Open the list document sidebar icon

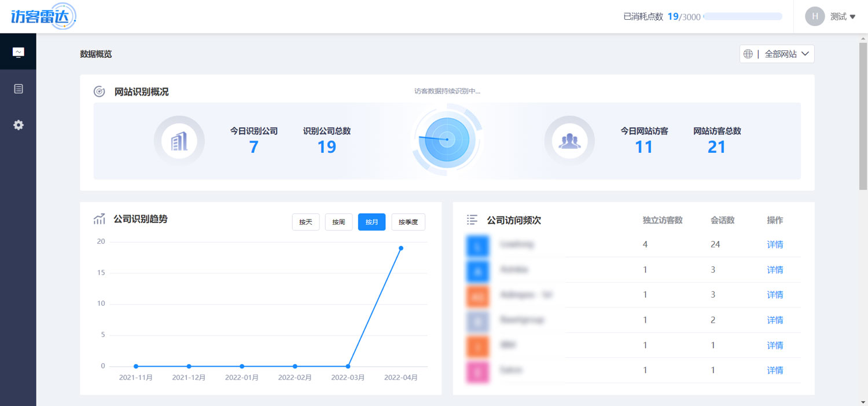(x=19, y=89)
